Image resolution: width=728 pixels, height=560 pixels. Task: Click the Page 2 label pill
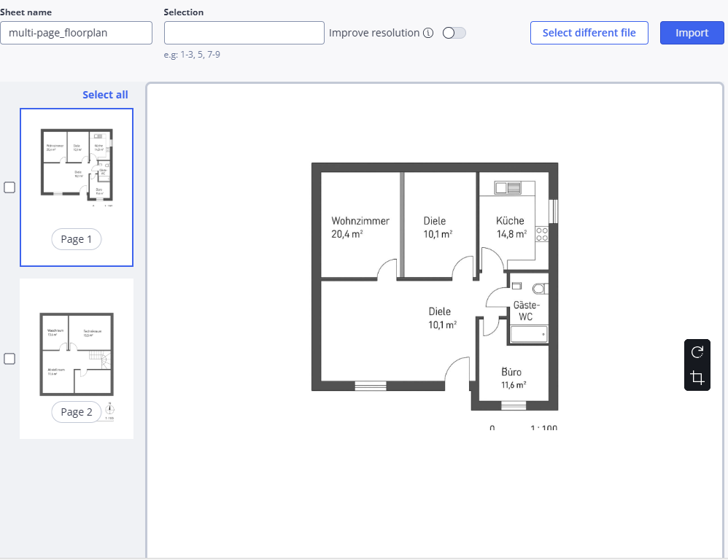[77, 412]
